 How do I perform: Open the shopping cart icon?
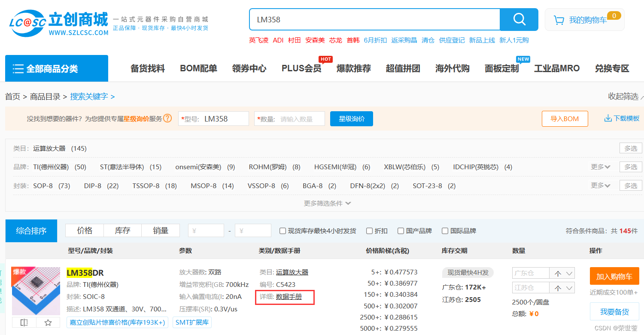(559, 20)
